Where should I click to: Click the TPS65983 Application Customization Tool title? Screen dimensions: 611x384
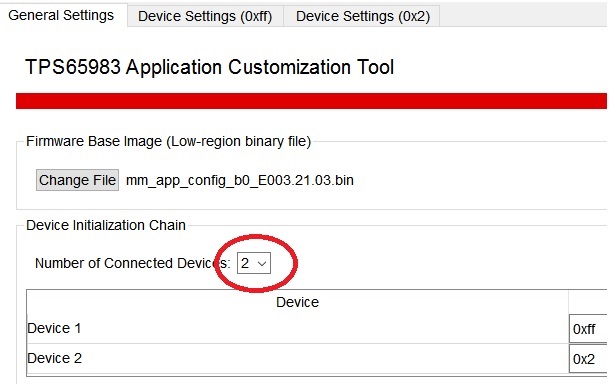pos(210,67)
